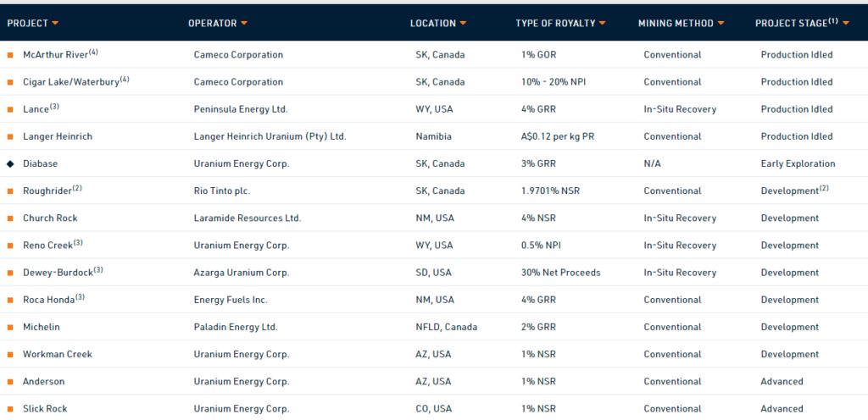This screenshot has height=420, width=868.
Task: Click the LOCATION column header label
Action: click(433, 23)
